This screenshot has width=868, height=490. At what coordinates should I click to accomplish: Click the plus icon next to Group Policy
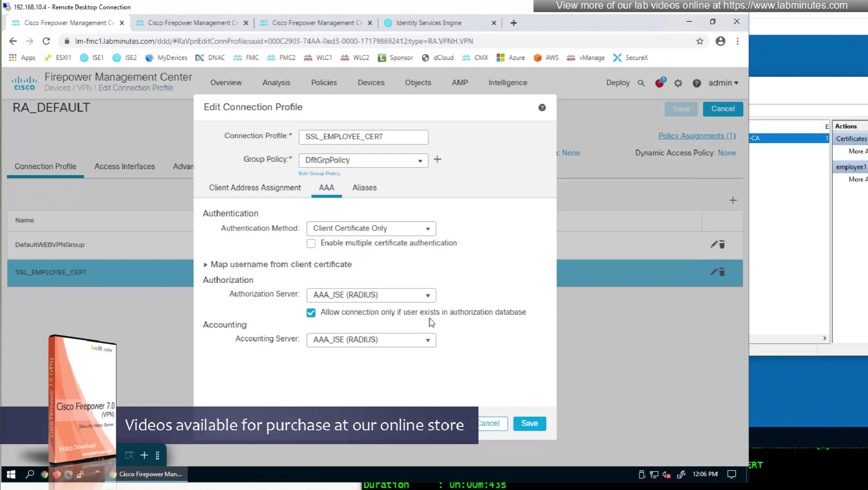point(437,160)
